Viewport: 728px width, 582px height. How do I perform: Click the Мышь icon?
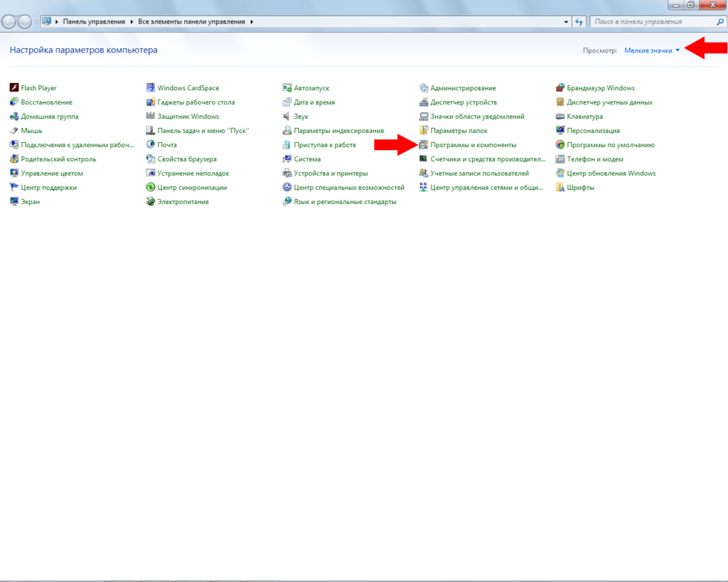coord(14,131)
